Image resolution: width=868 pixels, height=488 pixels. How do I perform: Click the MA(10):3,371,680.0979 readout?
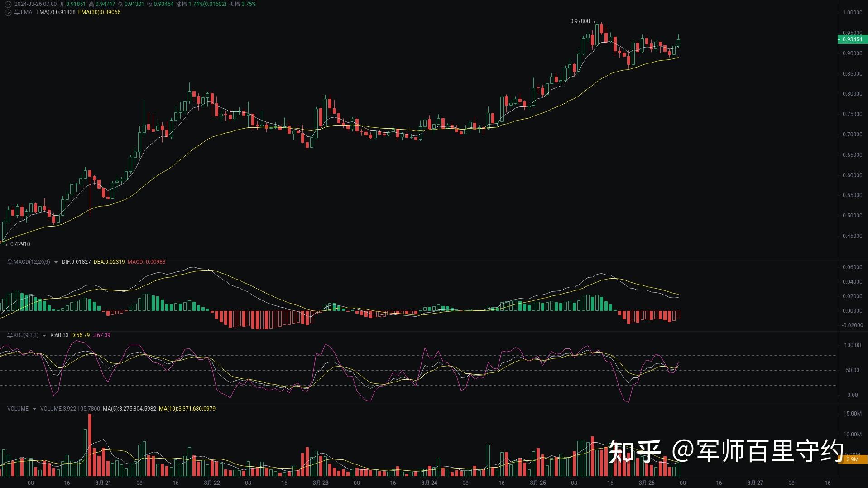coord(187,409)
